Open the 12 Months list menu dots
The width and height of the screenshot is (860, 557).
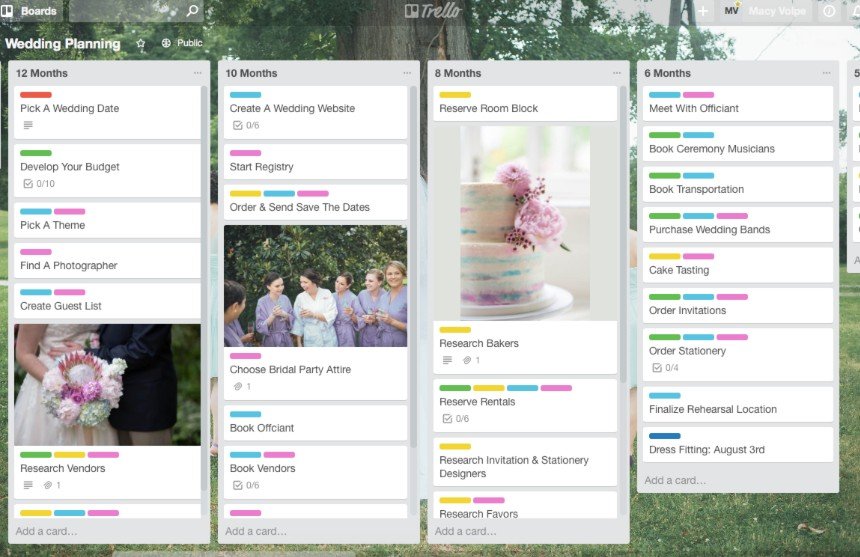[x=197, y=73]
